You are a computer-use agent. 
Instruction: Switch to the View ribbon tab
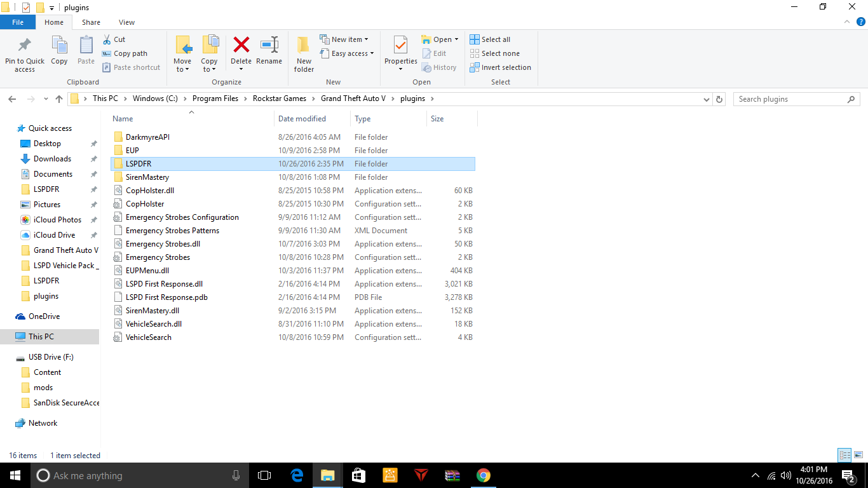pyautogui.click(x=126, y=22)
